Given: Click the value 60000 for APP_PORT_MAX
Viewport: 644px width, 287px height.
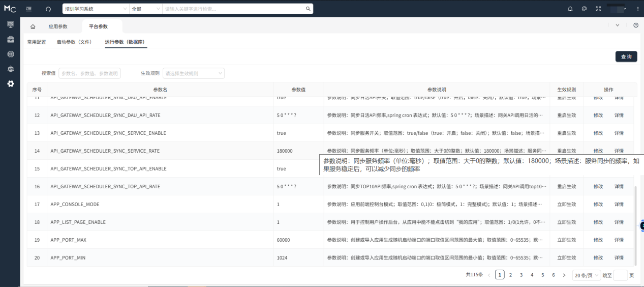Looking at the screenshot, I should pyautogui.click(x=298, y=240).
